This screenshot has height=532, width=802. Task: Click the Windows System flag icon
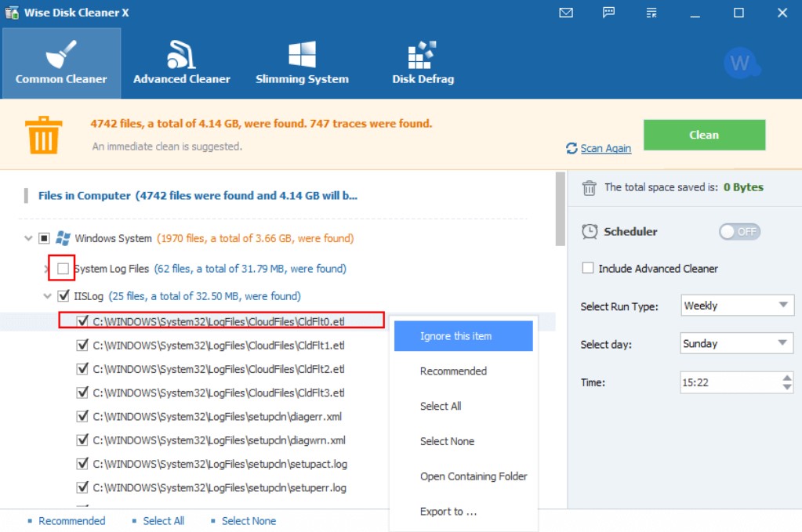[x=63, y=238]
